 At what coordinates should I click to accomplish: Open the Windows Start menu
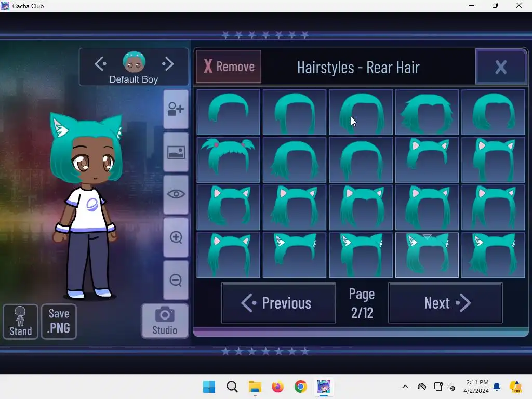click(209, 387)
